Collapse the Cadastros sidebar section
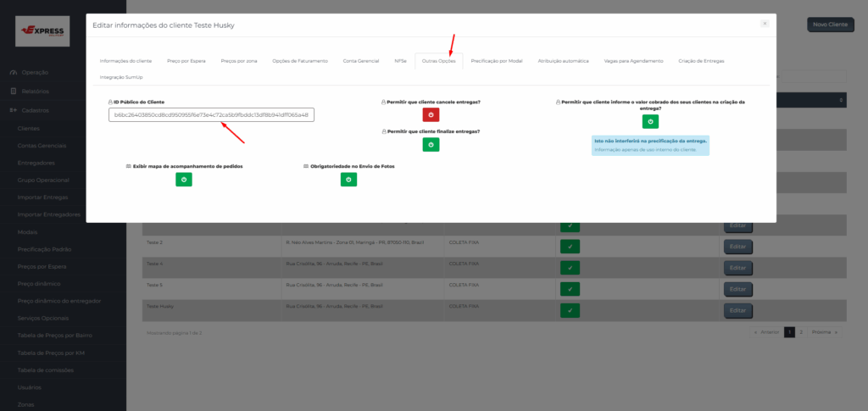 [x=34, y=110]
